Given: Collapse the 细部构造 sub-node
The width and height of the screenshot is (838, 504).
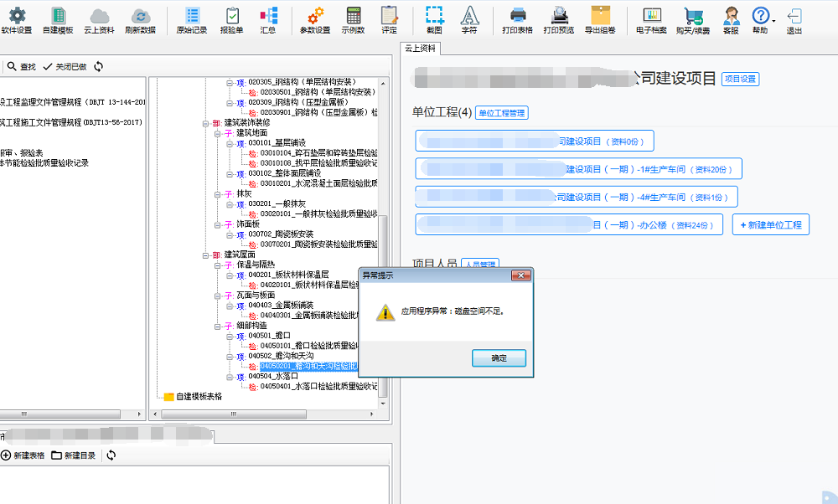Looking at the screenshot, I should point(218,326).
